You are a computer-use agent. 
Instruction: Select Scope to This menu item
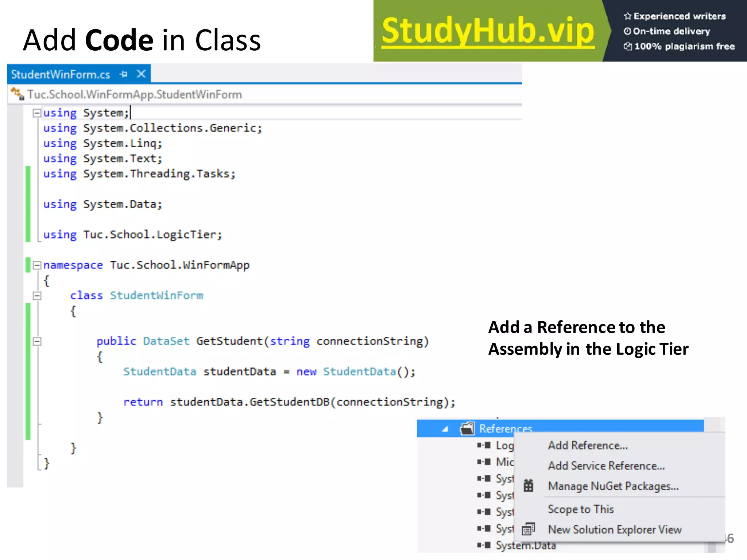point(580,509)
